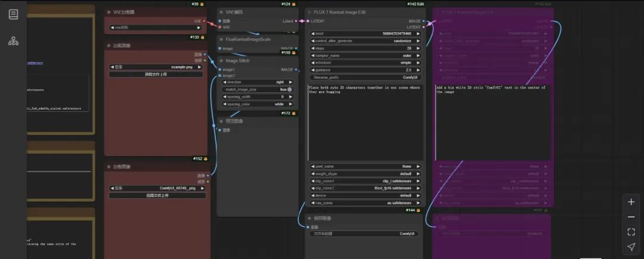The height and width of the screenshot is (259, 644).
Task: Click the fit-view frame icon
Action: [631, 232]
